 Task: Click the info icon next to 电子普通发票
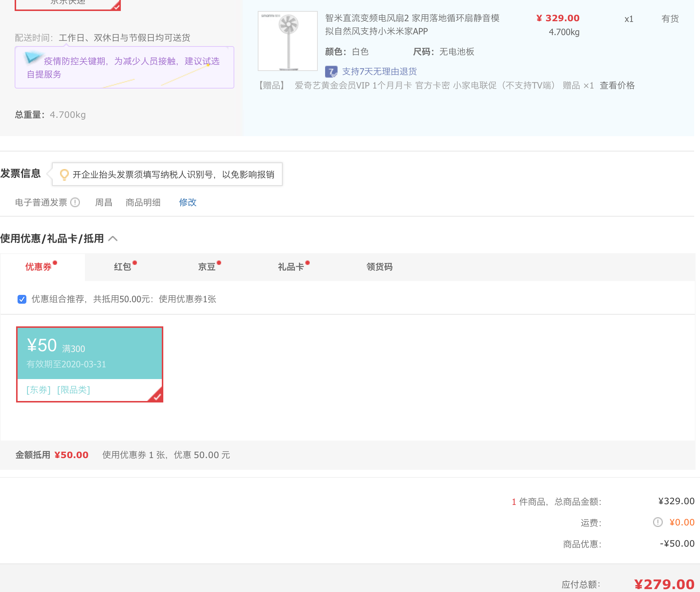point(75,202)
